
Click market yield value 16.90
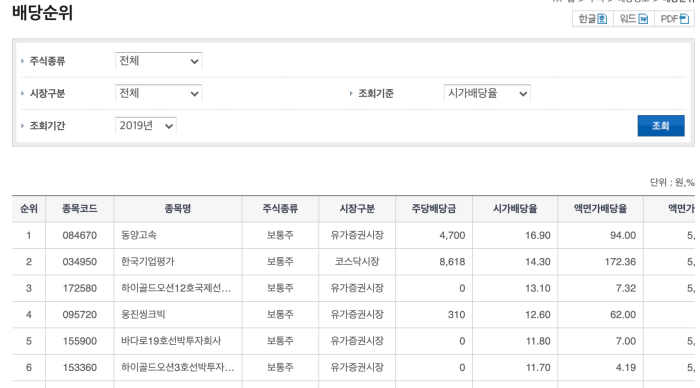(538, 235)
